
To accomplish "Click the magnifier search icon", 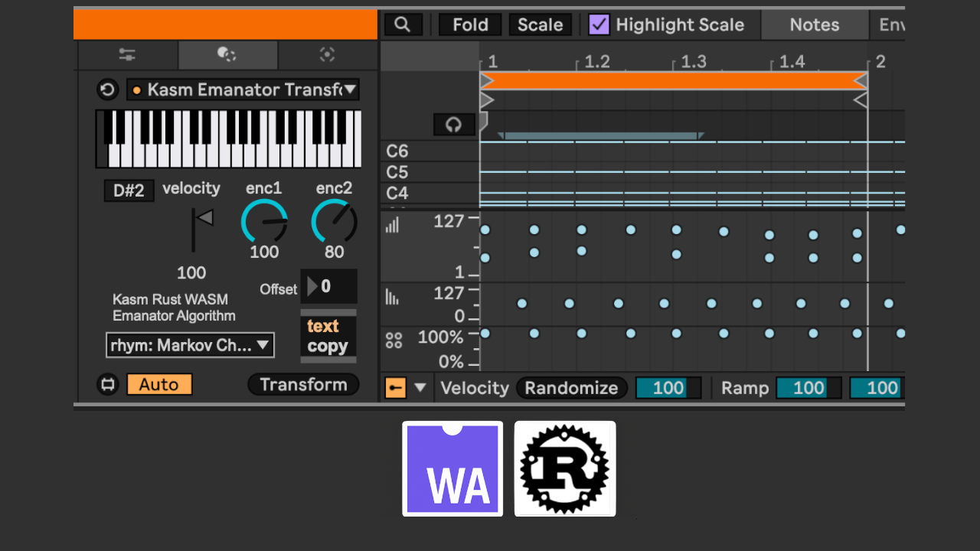I will coord(403,24).
